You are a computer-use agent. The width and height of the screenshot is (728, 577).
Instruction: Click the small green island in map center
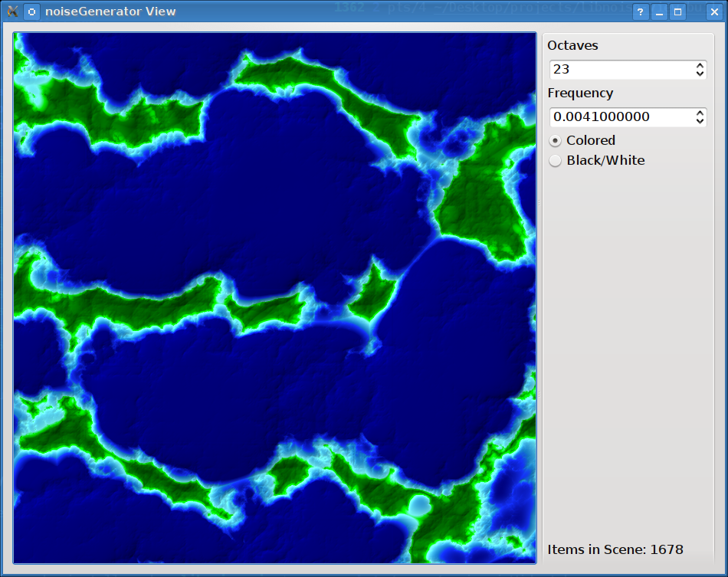tap(374, 295)
